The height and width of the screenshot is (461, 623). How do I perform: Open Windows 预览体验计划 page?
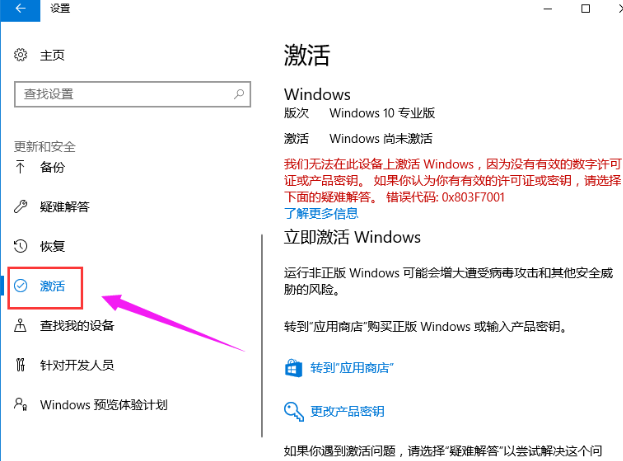[x=103, y=405]
